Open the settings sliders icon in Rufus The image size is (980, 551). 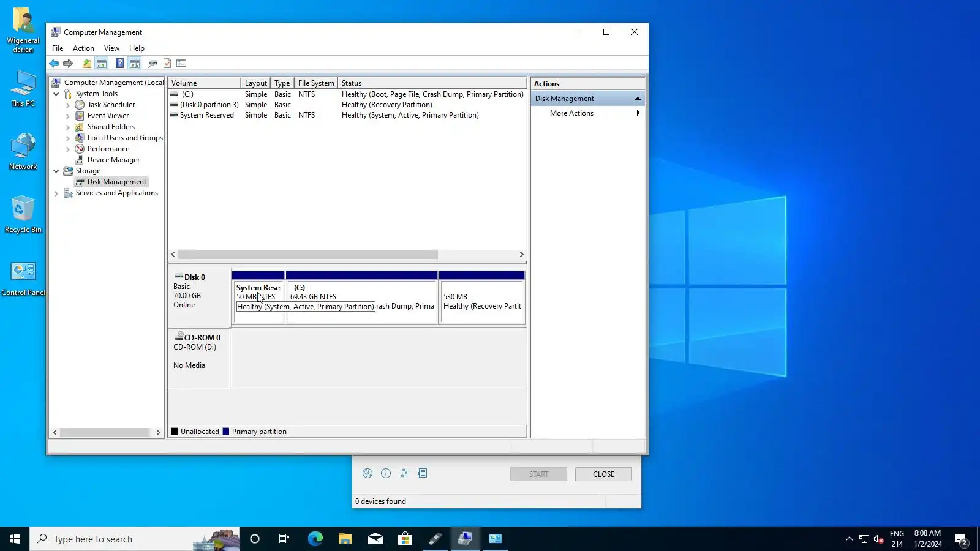click(404, 473)
